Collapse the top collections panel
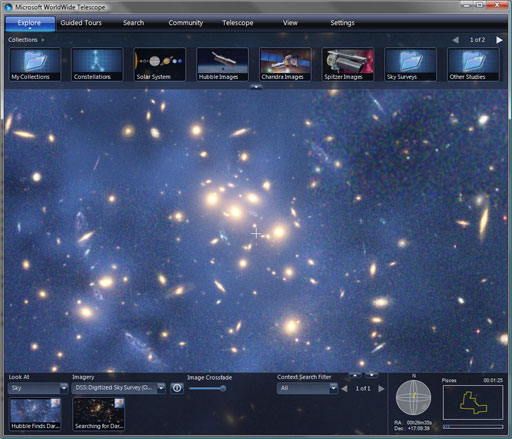This screenshot has width=512, height=439. click(256, 87)
